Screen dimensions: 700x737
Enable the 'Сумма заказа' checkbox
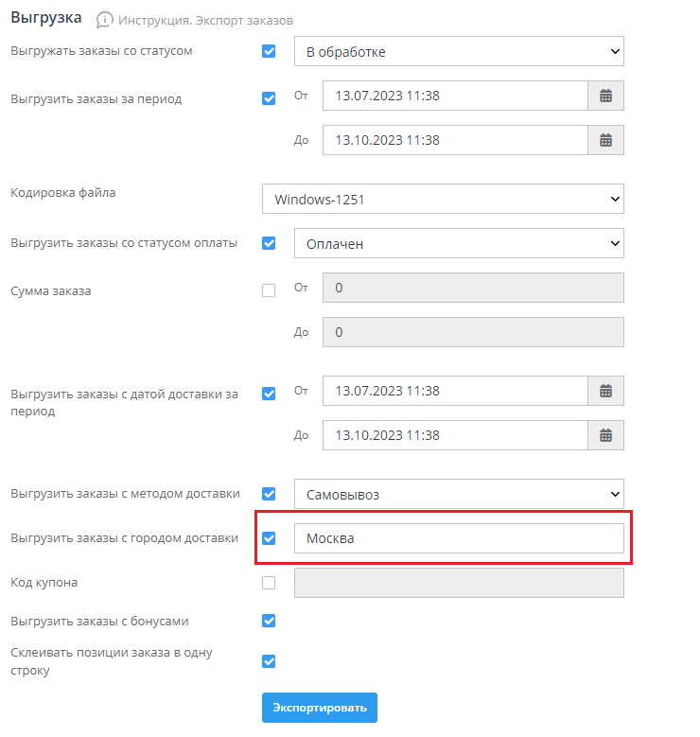269,290
